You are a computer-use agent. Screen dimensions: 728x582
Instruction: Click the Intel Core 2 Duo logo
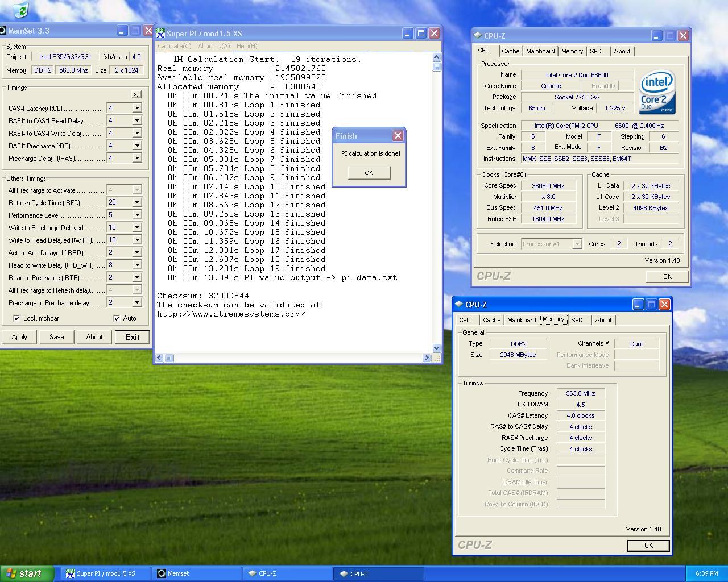pyautogui.click(x=656, y=92)
